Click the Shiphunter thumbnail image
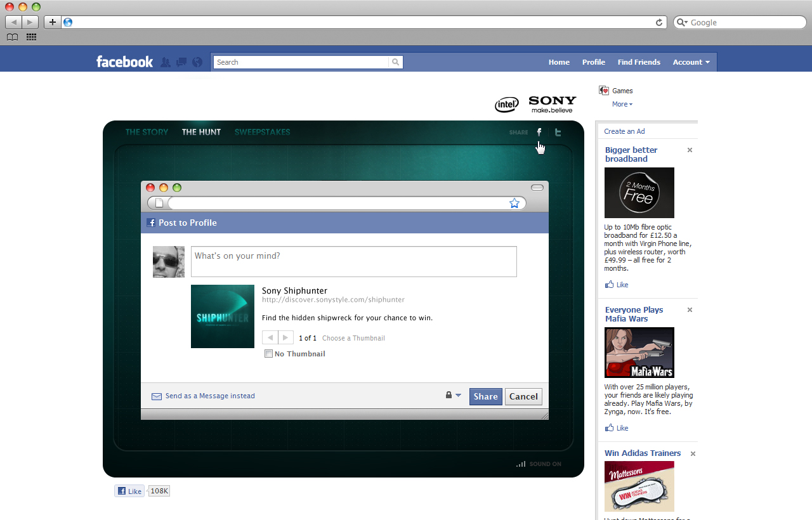The image size is (812, 520). click(x=223, y=316)
